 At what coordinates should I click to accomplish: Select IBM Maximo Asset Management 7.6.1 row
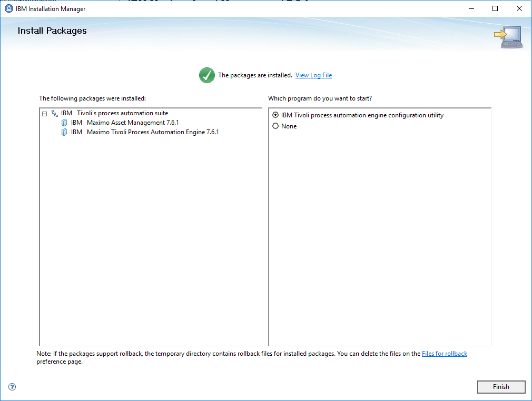point(125,123)
